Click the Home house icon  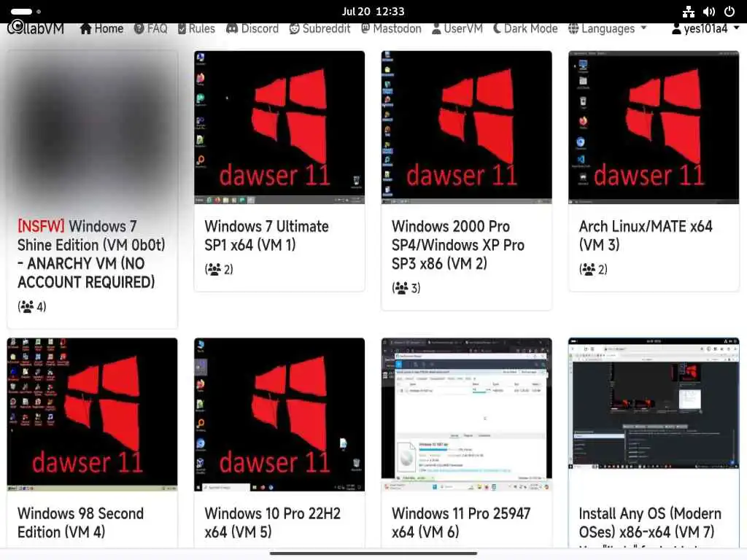click(86, 28)
